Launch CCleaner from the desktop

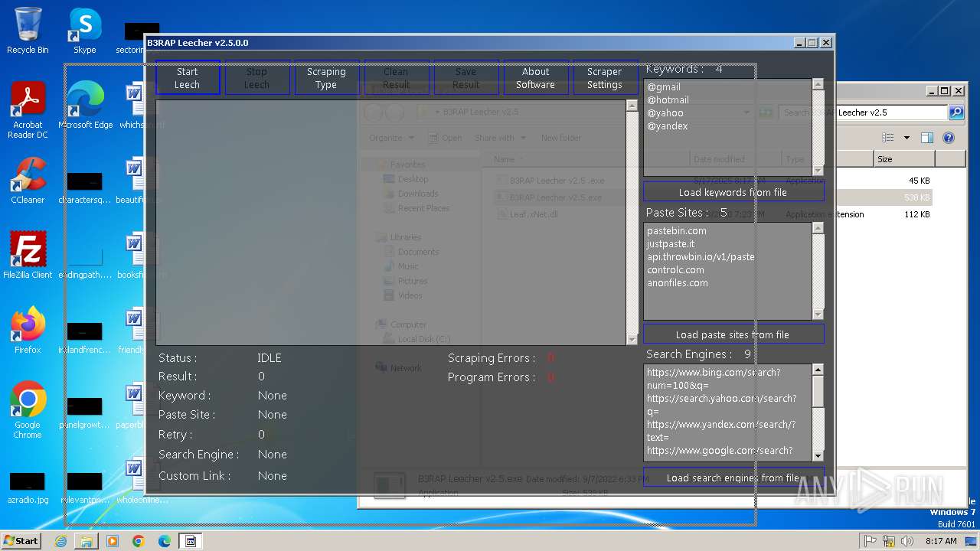click(x=28, y=181)
